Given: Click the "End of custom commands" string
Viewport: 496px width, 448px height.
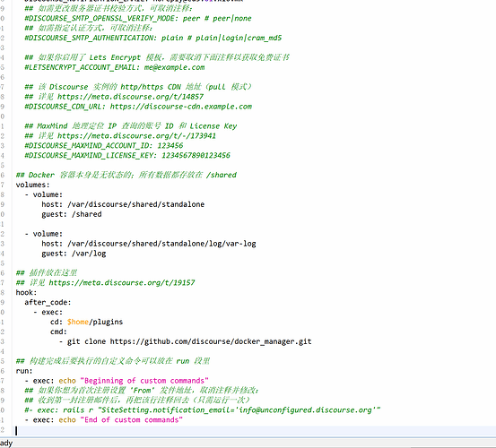Looking at the screenshot, I should click(131, 420).
